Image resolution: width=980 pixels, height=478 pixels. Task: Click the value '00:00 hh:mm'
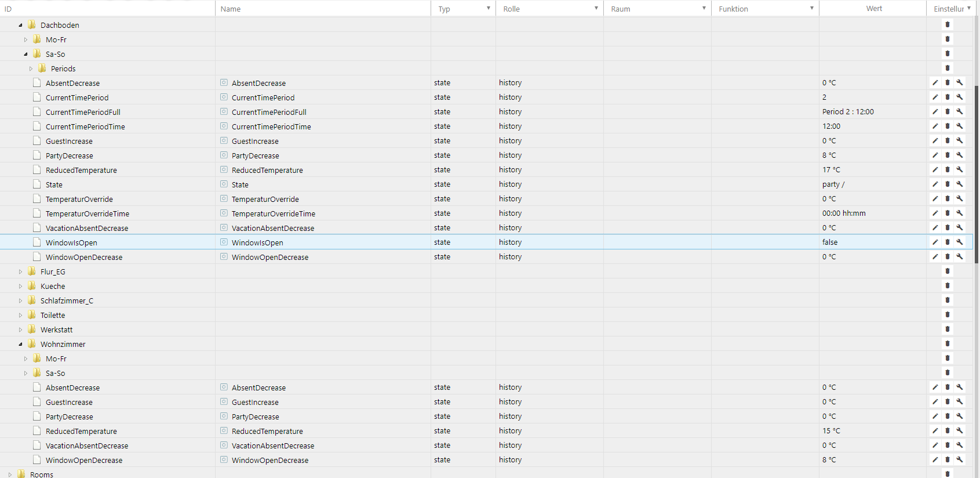point(844,213)
